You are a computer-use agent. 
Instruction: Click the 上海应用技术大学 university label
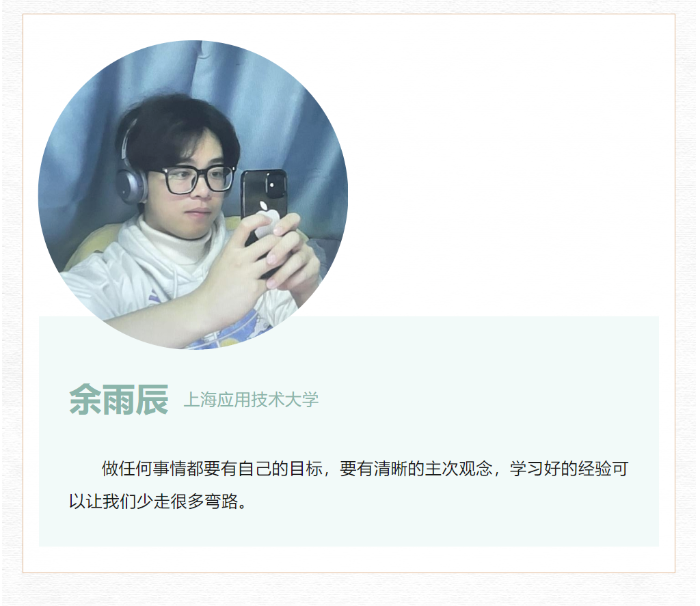tap(251, 400)
